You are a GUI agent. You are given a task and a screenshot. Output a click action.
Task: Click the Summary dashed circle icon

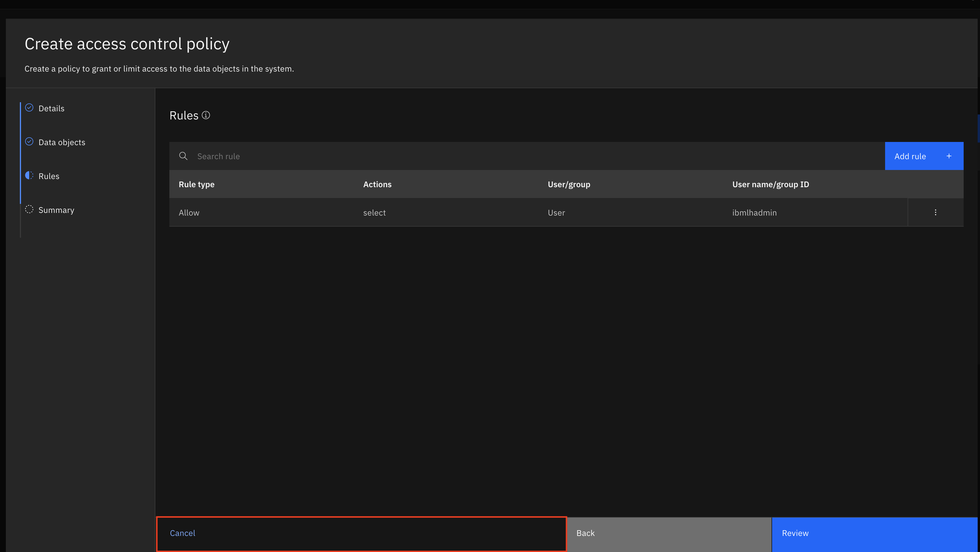pos(29,209)
